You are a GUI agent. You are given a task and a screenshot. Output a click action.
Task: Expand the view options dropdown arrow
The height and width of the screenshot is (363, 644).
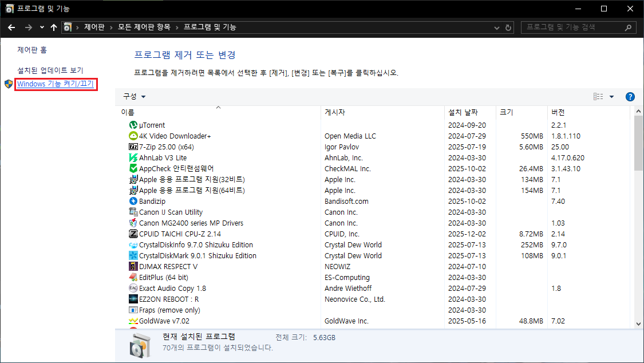pyautogui.click(x=611, y=97)
